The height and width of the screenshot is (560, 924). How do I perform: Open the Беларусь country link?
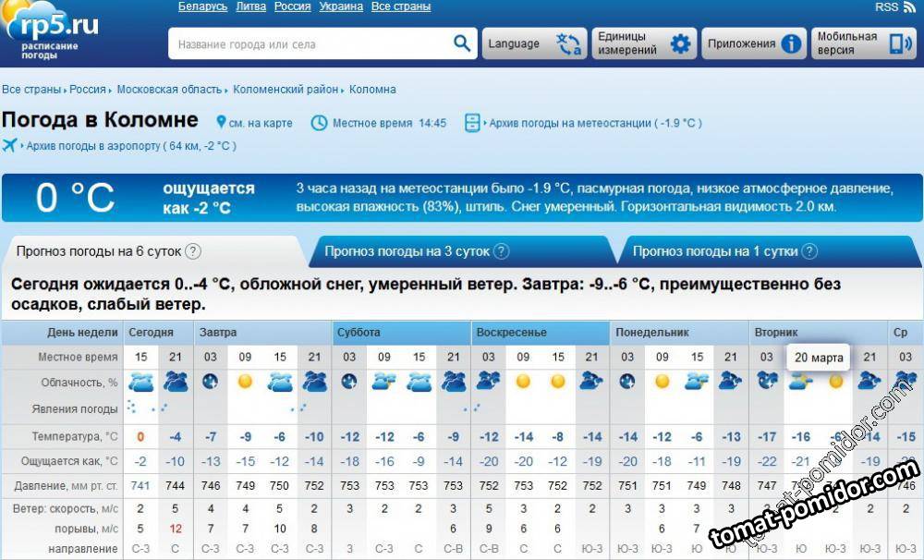(x=202, y=6)
